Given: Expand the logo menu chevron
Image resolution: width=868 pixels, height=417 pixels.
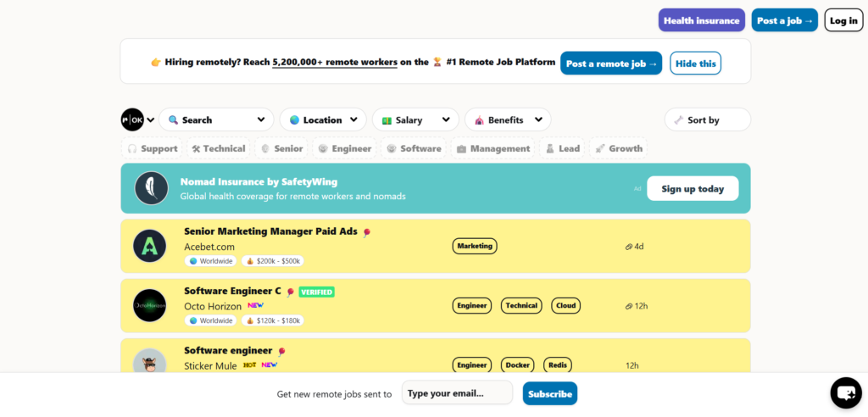Looking at the screenshot, I should pyautogui.click(x=151, y=120).
